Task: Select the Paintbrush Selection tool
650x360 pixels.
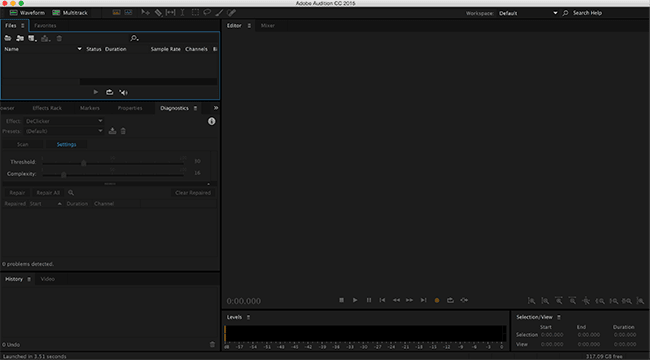Action: click(x=219, y=12)
